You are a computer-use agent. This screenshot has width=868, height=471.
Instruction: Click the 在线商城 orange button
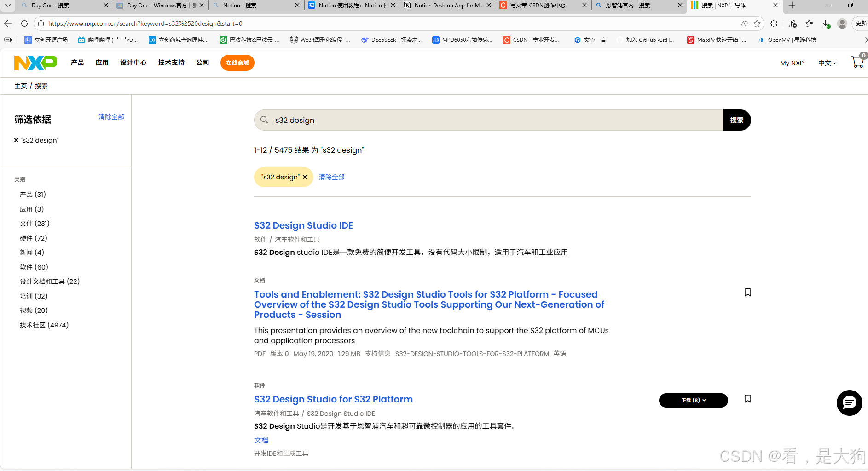click(x=237, y=63)
